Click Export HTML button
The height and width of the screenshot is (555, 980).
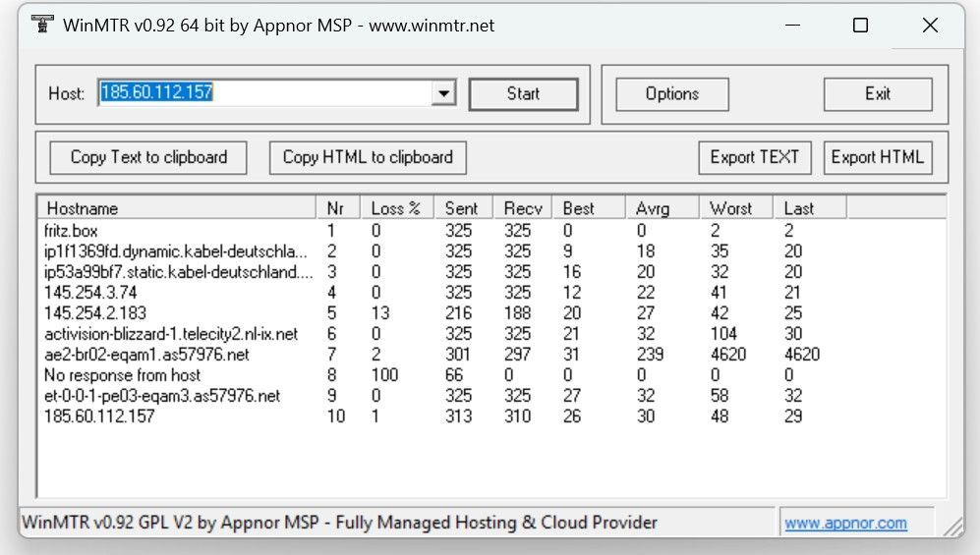pos(878,157)
